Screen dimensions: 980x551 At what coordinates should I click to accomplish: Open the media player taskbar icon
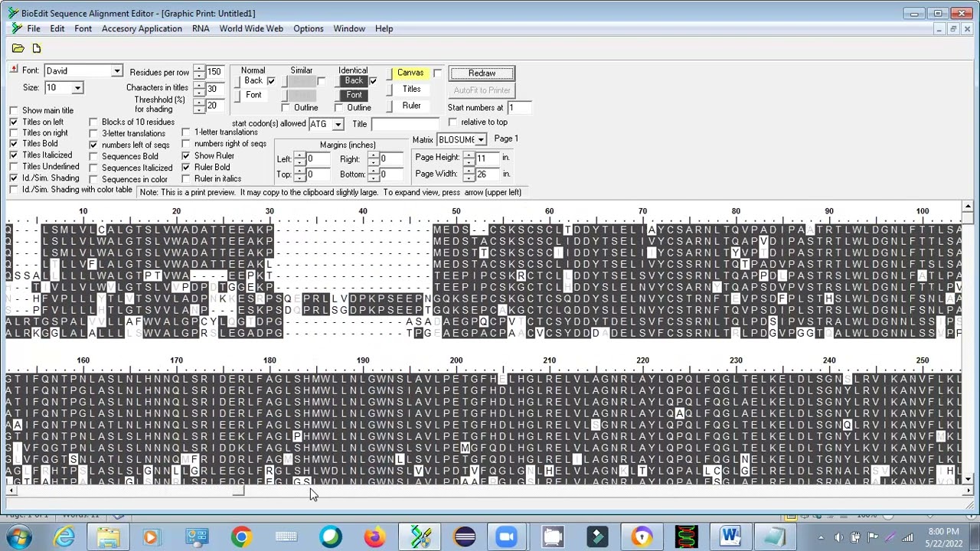151,537
